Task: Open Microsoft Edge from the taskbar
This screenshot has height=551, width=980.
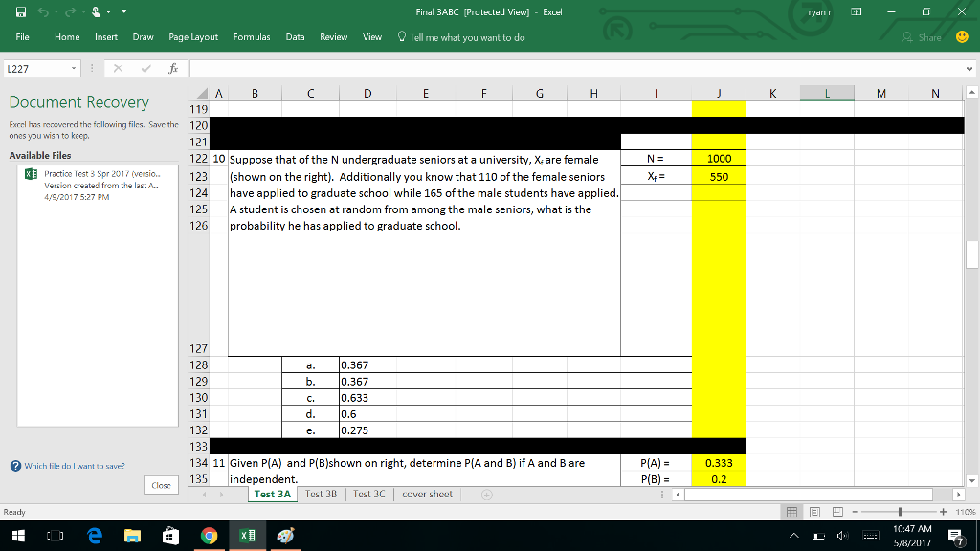Action: point(94,536)
